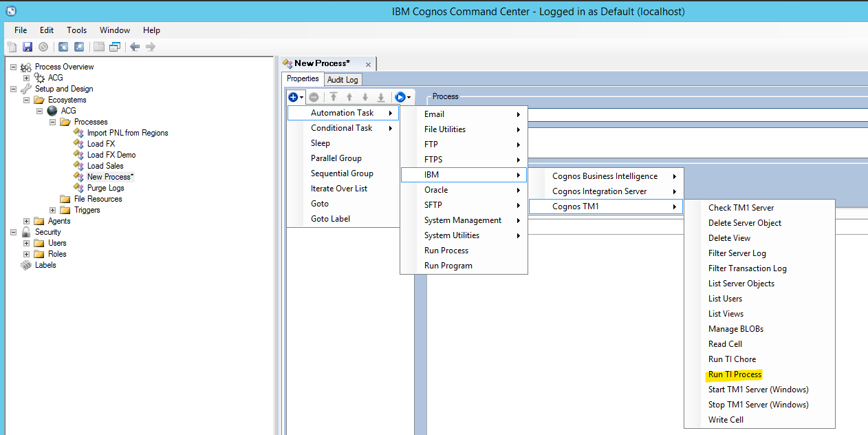Image resolution: width=868 pixels, height=435 pixels.
Task: Add a new task with the plus icon
Action: click(292, 97)
